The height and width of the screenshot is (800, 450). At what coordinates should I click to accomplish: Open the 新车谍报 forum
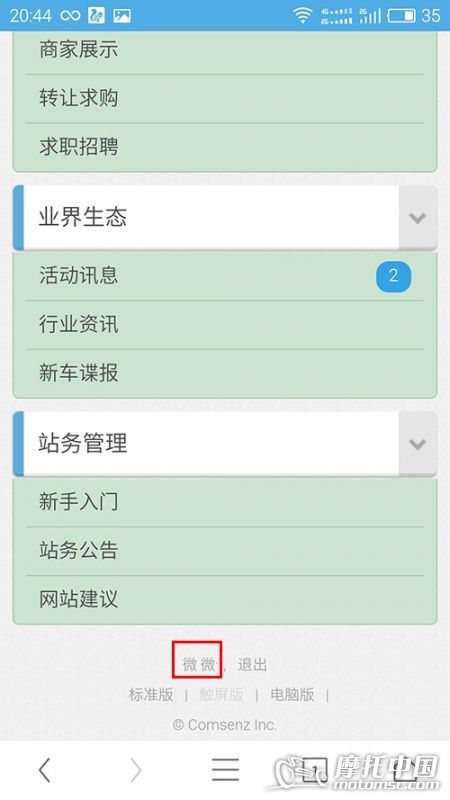tap(225, 373)
